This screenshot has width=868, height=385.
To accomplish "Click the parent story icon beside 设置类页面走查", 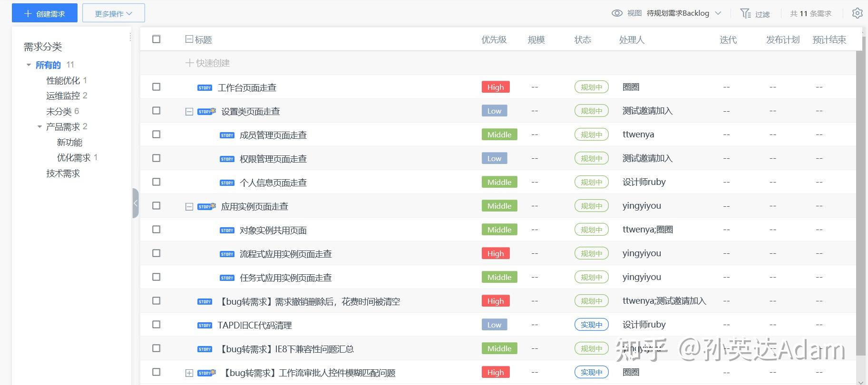I will [x=206, y=111].
